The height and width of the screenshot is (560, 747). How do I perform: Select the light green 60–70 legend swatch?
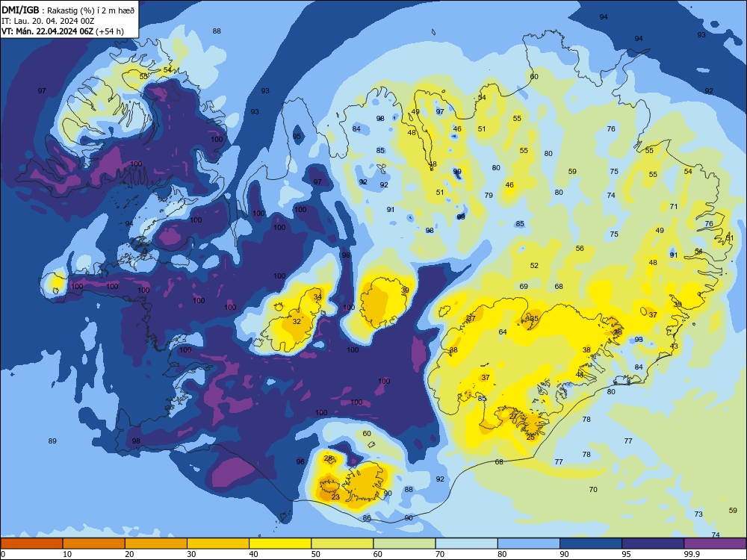coord(404,544)
